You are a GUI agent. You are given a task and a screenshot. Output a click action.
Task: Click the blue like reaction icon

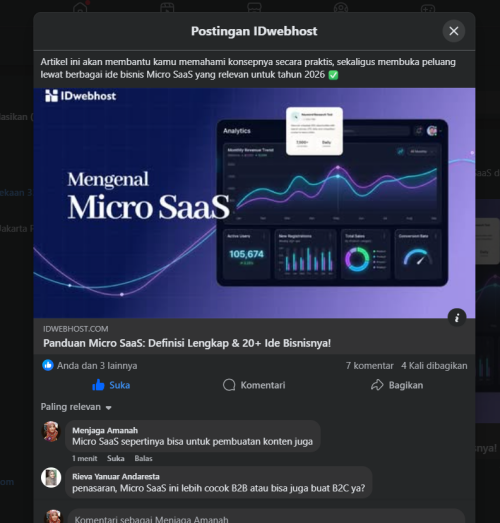(x=48, y=365)
